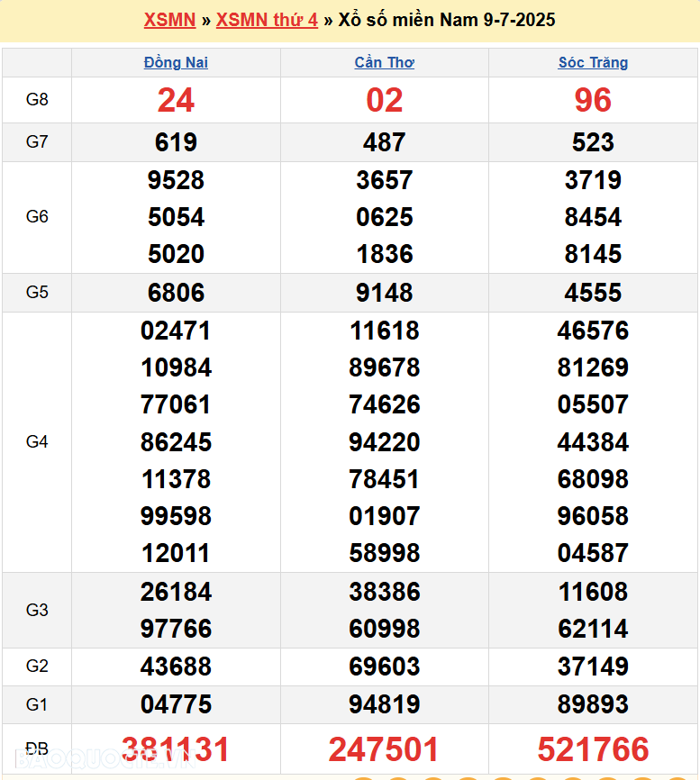
Task: Click the page title 'Xổ số miền Nam 9-7-2025'
Action: [x=447, y=20]
